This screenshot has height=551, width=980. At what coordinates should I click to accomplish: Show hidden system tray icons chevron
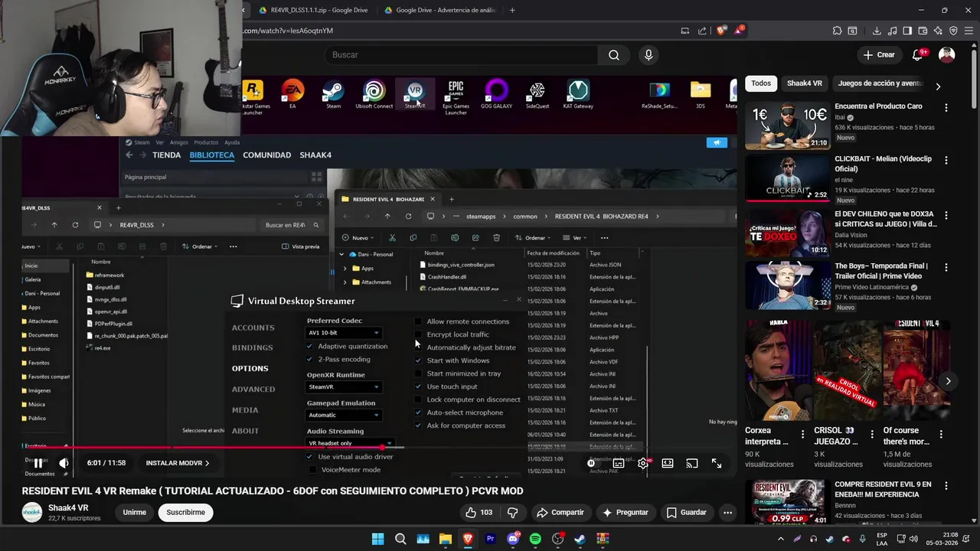(780, 539)
